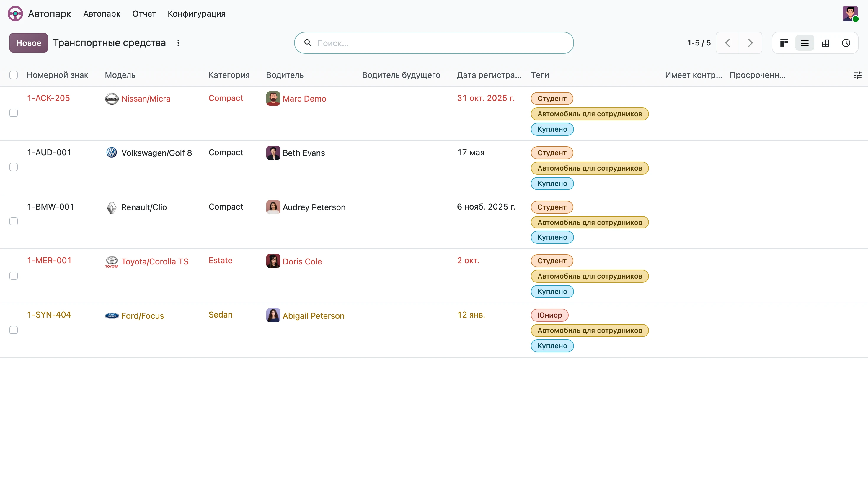Image resolution: width=868 pixels, height=484 pixels.
Task: Sort by Водитель column header
Action: pos(285,75)
